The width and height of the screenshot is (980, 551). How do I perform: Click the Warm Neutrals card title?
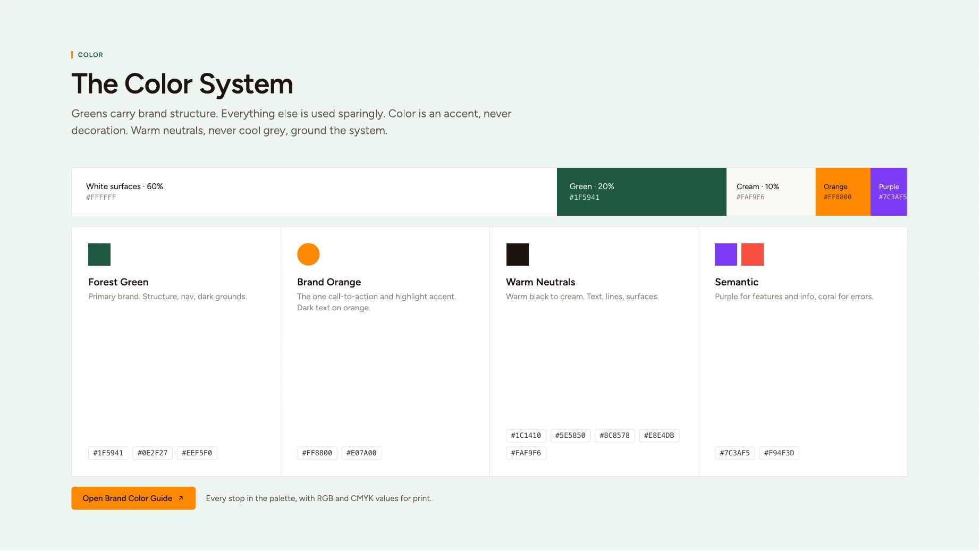(540, 282)
